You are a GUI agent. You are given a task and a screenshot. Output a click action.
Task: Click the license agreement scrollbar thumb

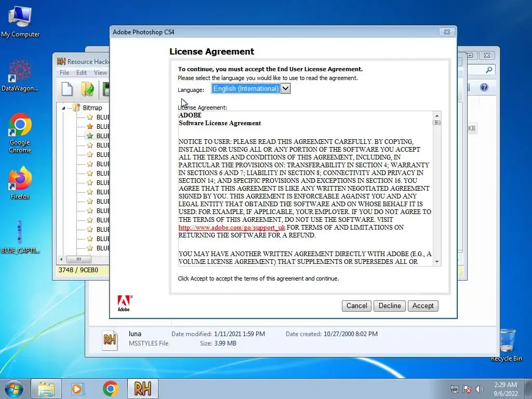[x=437, y=123]
